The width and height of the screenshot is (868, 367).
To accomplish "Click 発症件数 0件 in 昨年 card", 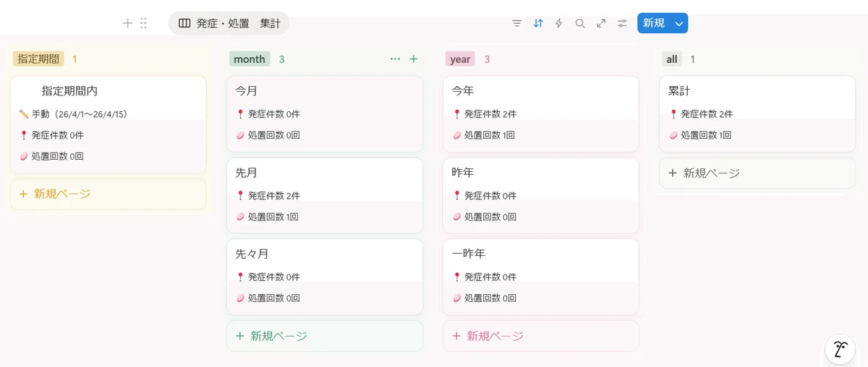I will pyautogui.click(x=490, y=196).
